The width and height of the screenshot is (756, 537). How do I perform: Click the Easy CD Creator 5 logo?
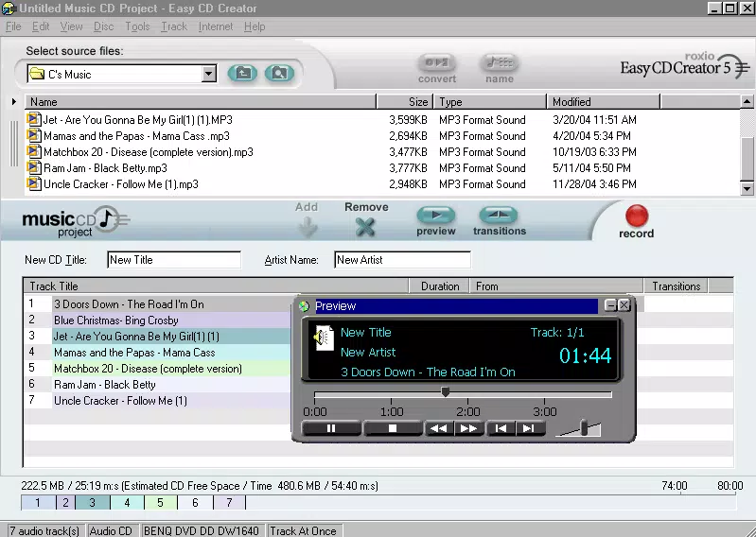pyautogui.click(x=685, y=65)
